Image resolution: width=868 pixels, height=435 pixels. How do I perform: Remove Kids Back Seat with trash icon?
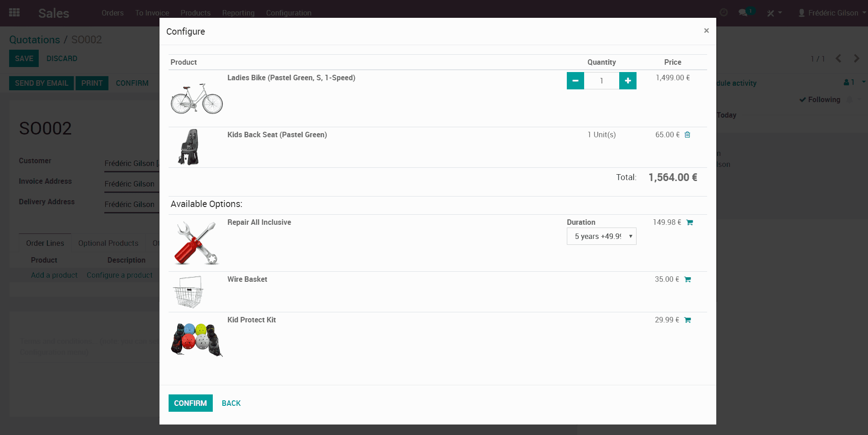click(x=688, y=135)
